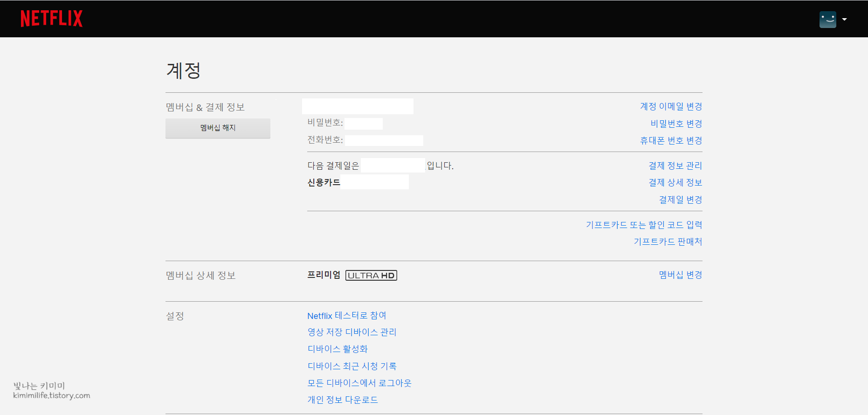Click 모든 디바이스에서 로그아웃 link
868x415 pixels.
359,383
